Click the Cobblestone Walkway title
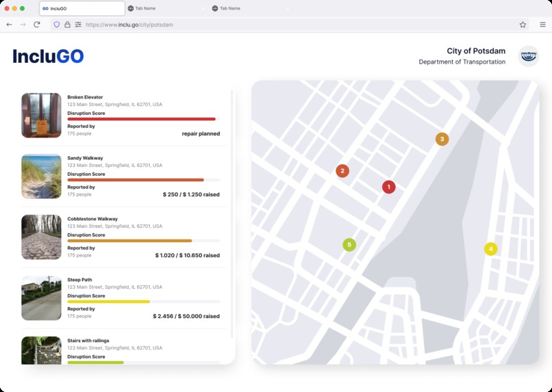The width and height of the screenshot is (552, 392). pos(92,219)
